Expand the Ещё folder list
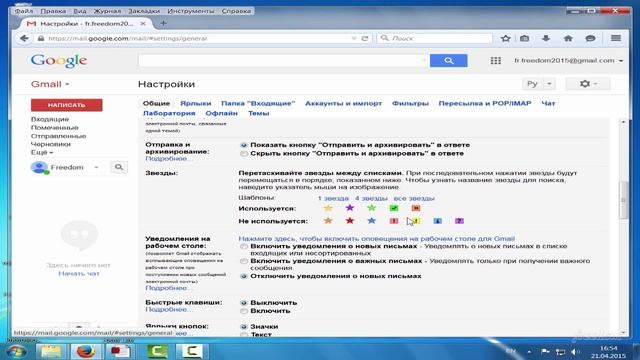 coord(42,152)
